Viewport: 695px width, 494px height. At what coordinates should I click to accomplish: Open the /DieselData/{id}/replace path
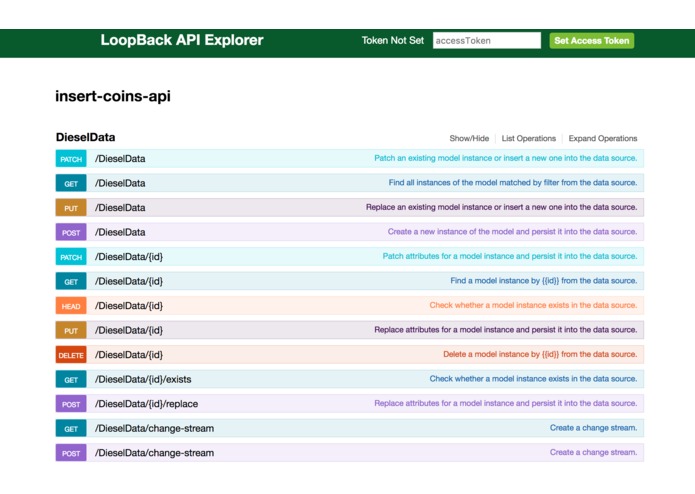pos(146,404)
